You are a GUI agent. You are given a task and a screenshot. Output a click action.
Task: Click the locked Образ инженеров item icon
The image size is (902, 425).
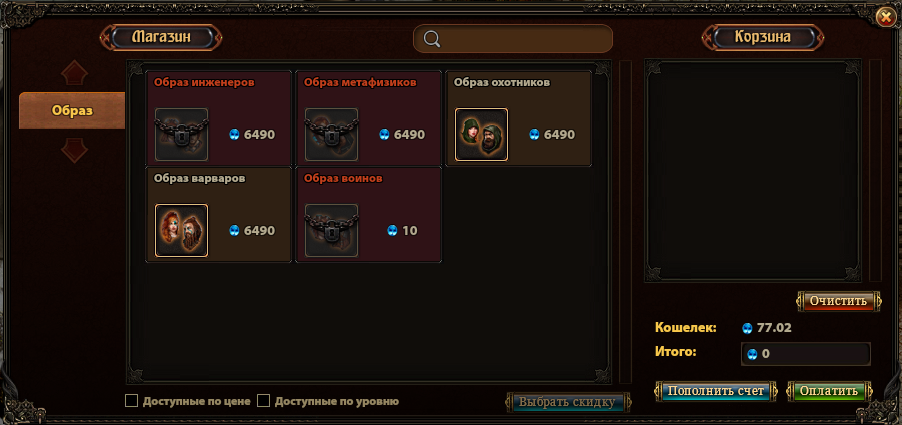pyautogui.click(x=181, y=135)
